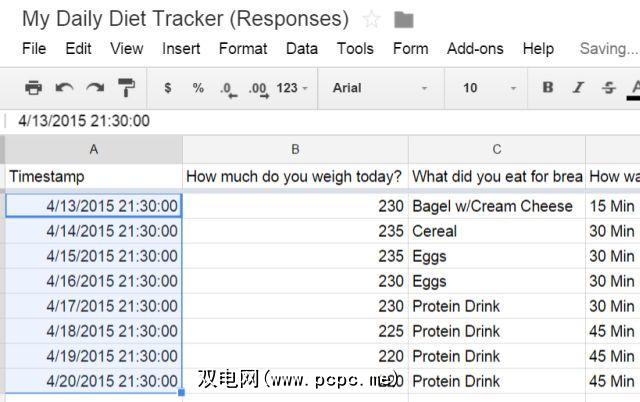Increase decimal places
Image resolution: width=640 pixels, height=402 pixels.
(x=258, y=88)
